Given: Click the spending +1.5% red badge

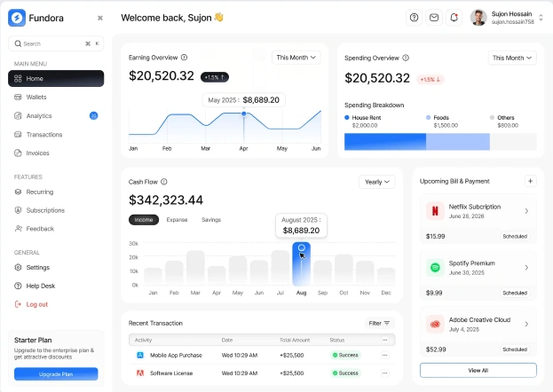Looking at the screenshot, I should (x=431, y=80).
